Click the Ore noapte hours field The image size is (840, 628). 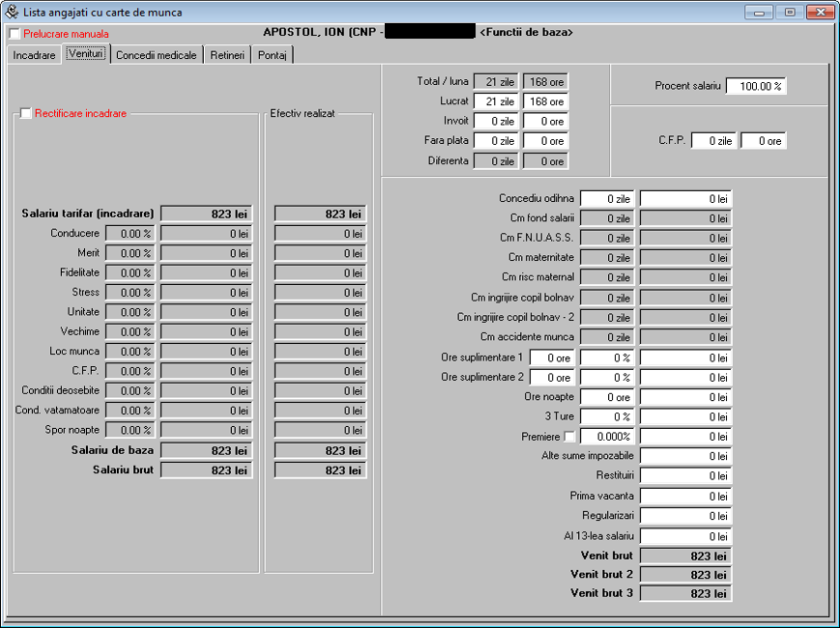point(608,397)
